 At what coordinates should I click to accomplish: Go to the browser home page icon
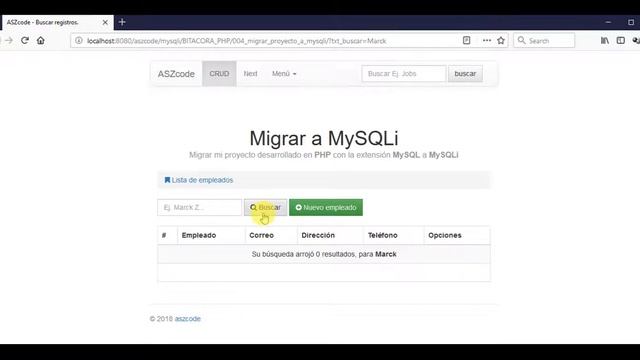[x=40, y=40]
